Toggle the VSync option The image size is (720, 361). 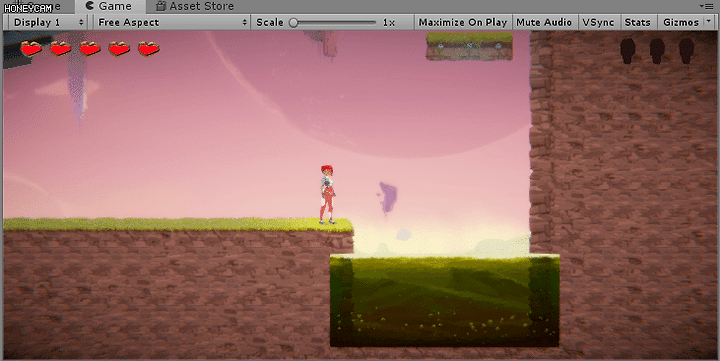point(598,22)
